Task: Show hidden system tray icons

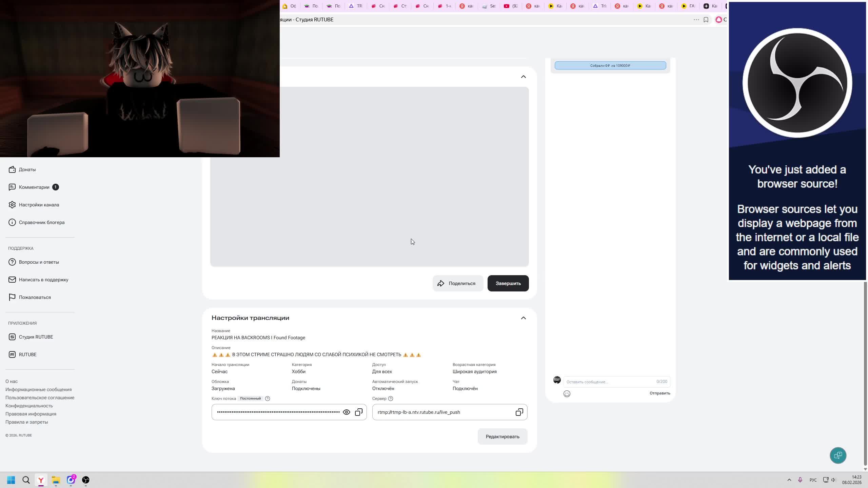Action: click(x=789, y=480)
